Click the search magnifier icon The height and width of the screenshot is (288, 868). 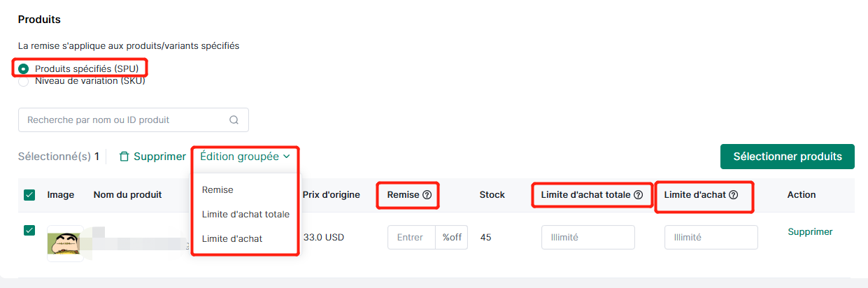click(234, 120)
